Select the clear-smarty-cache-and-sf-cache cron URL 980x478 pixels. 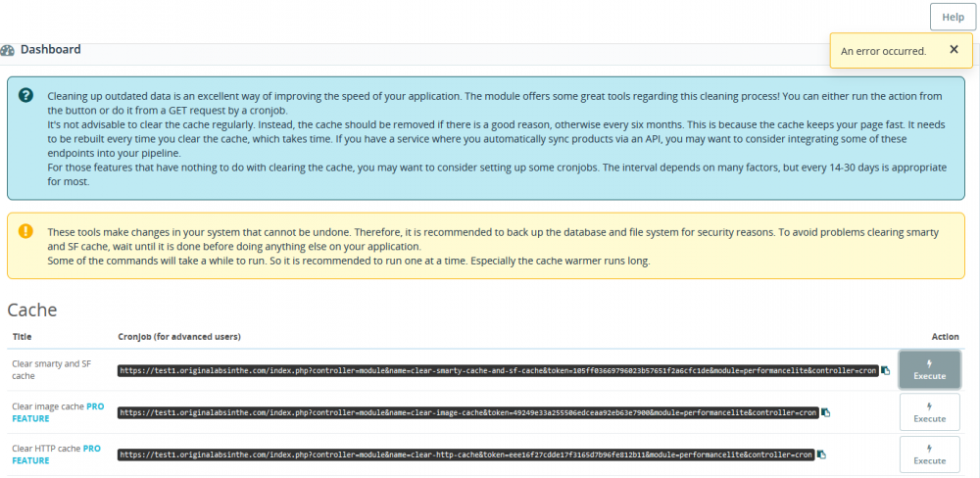coord(498,370)
